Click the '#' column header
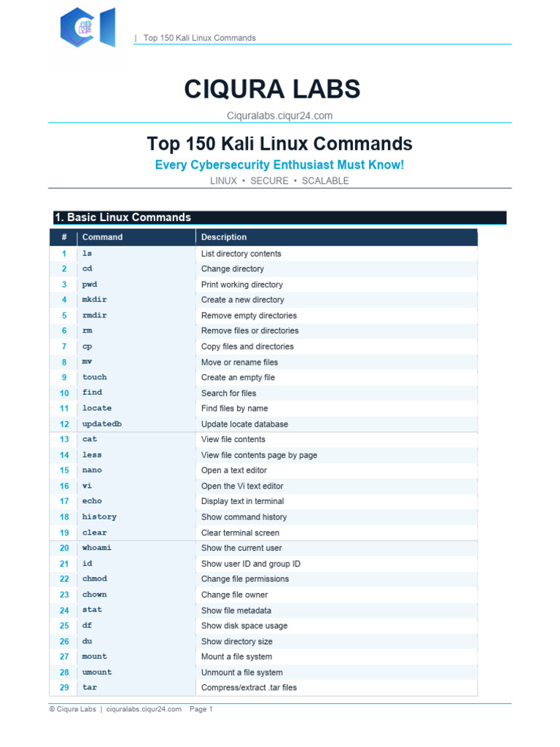The image size is (560, 747). tap(64, 237)
